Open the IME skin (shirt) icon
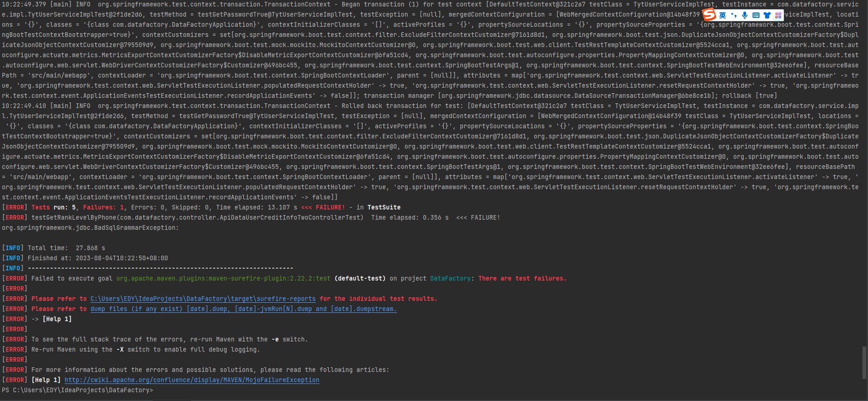Image resolution: width=868 pixels, height=401 pixels. pyautogui.click(x=767, y=15)
